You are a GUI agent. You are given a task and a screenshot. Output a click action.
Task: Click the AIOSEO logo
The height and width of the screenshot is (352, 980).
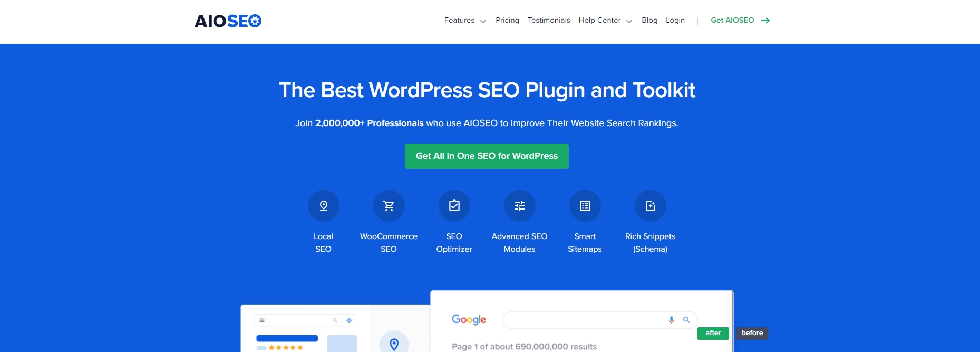click(x=228, y=21)
